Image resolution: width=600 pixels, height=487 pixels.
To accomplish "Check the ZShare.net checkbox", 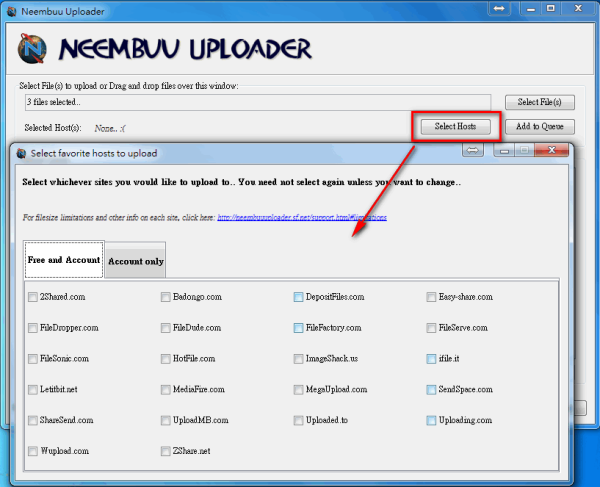I will [166, 451].
